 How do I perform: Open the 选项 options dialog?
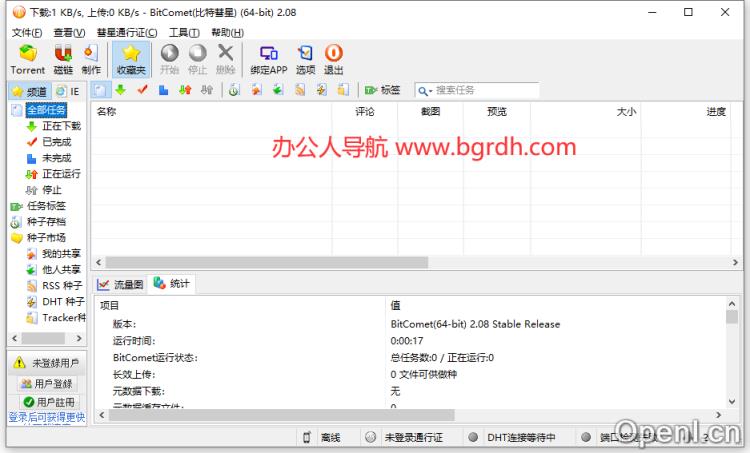[x=305, y=59]
